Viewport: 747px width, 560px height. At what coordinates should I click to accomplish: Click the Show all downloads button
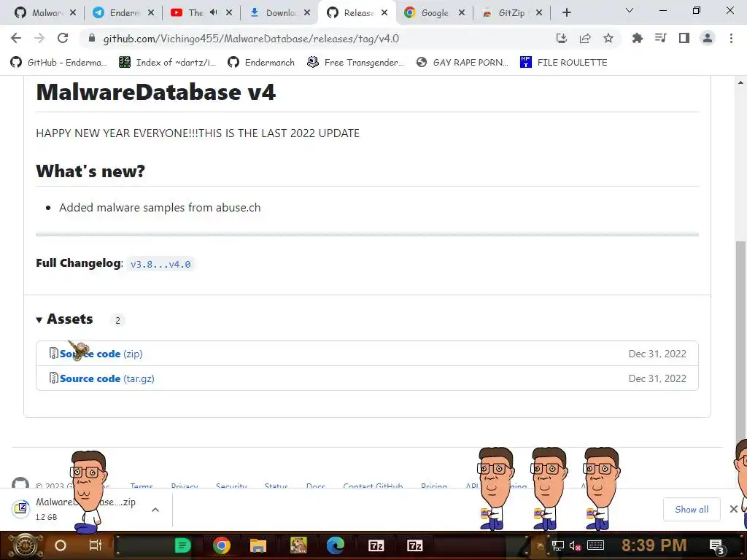[x=692, y=510]
